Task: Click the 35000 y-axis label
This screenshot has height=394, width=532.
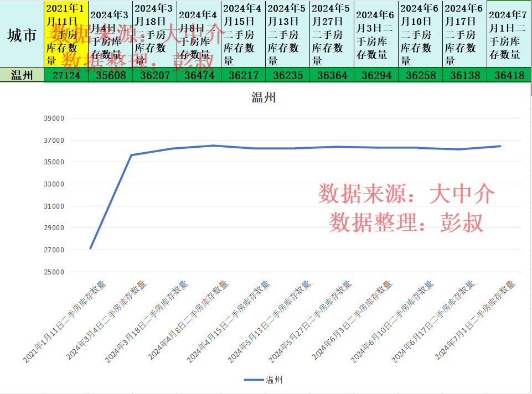Action: 54,162
